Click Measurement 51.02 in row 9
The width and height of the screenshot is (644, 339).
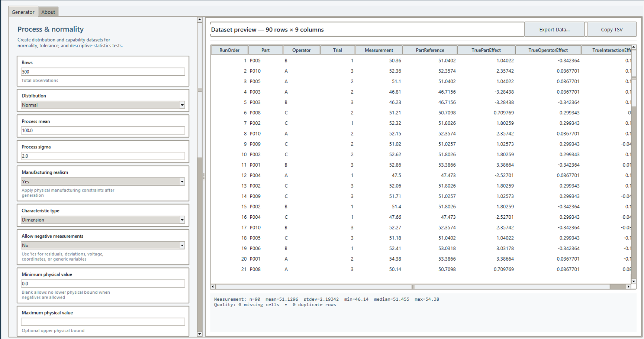pyautogui.click(x=395, y=144)
